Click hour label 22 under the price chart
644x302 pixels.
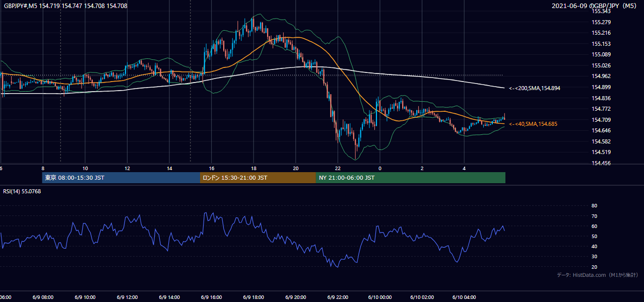click(338, 168)
